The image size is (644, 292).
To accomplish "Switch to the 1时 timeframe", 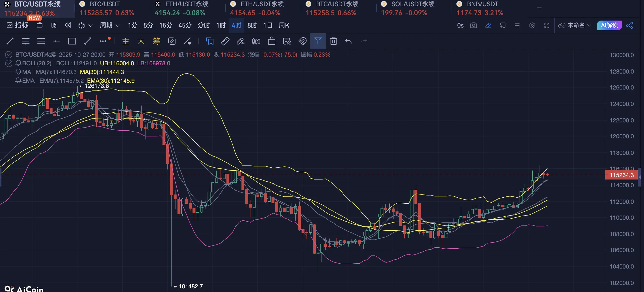I will coord(221,25).
